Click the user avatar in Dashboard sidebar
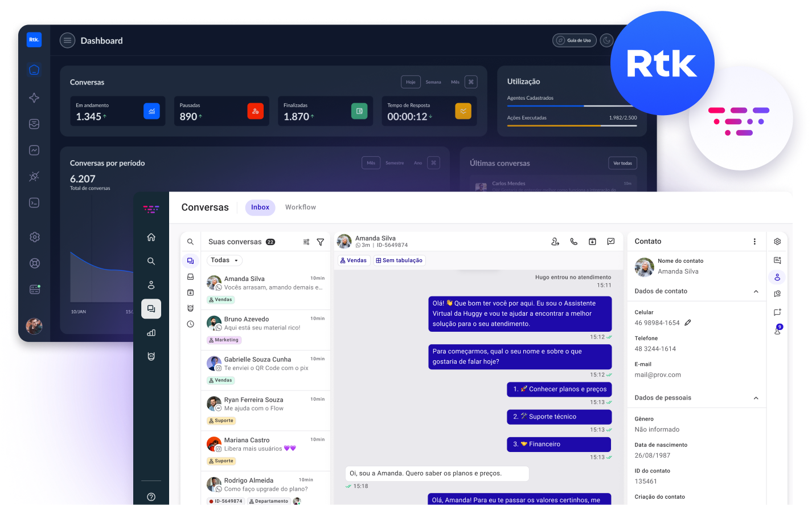 [34, 326]
